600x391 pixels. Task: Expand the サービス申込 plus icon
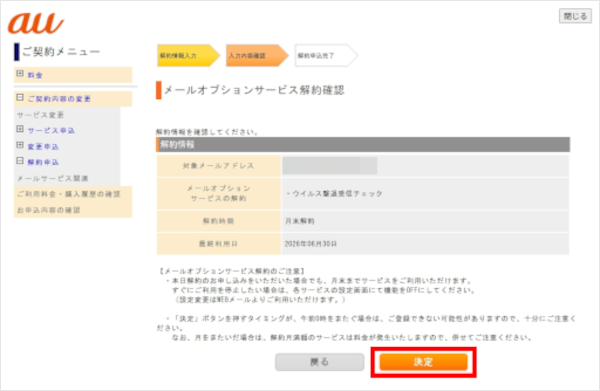click(x=20, y=129)
